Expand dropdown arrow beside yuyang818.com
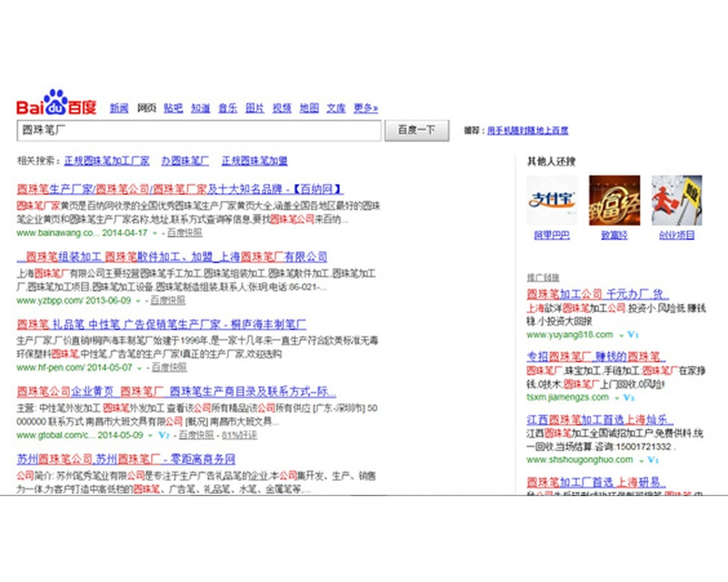Viewport: 728px width, 582px height. tap(621, 335)
